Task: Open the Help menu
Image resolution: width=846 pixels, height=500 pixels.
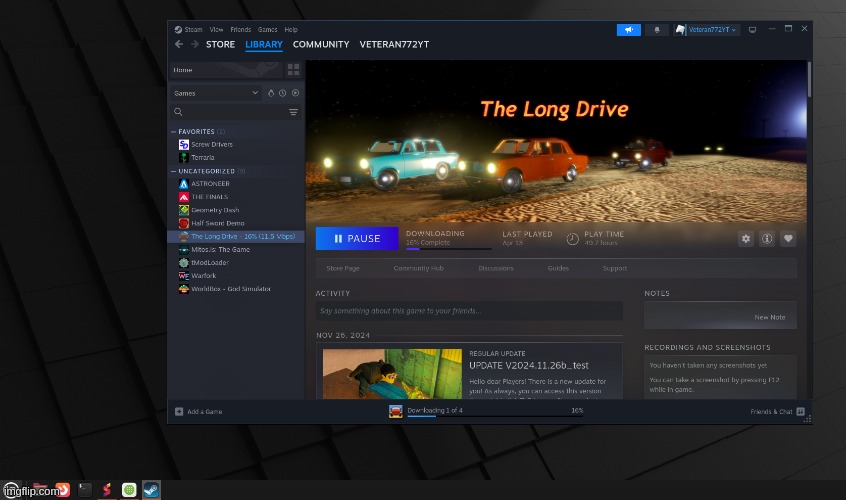Action: [291, 30]
